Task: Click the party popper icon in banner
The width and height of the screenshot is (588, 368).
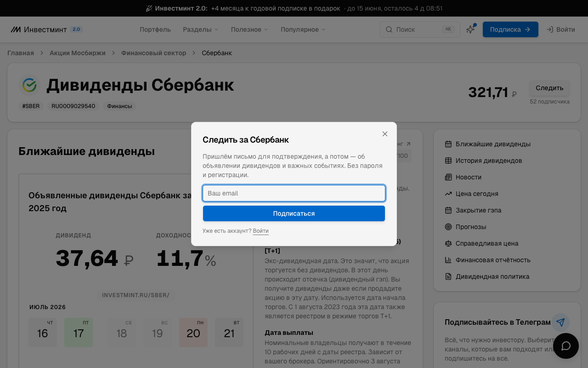Action: coord(149,8)
